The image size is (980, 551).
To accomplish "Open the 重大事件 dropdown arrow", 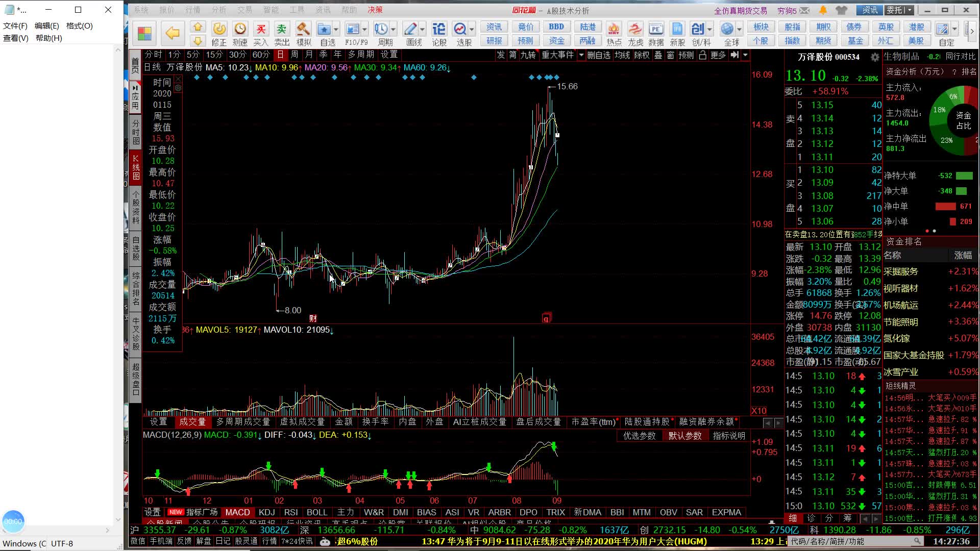I will tap(581, 55).
